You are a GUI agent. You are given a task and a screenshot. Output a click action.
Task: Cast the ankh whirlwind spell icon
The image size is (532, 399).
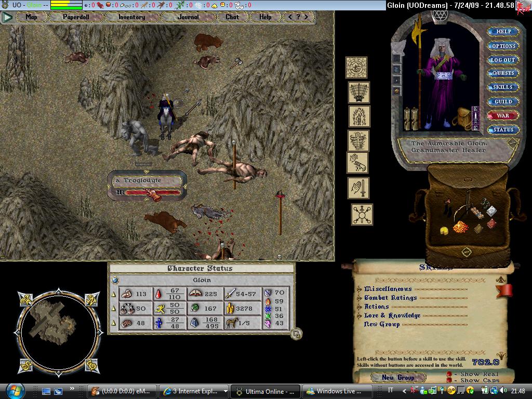tap(358, 141)
